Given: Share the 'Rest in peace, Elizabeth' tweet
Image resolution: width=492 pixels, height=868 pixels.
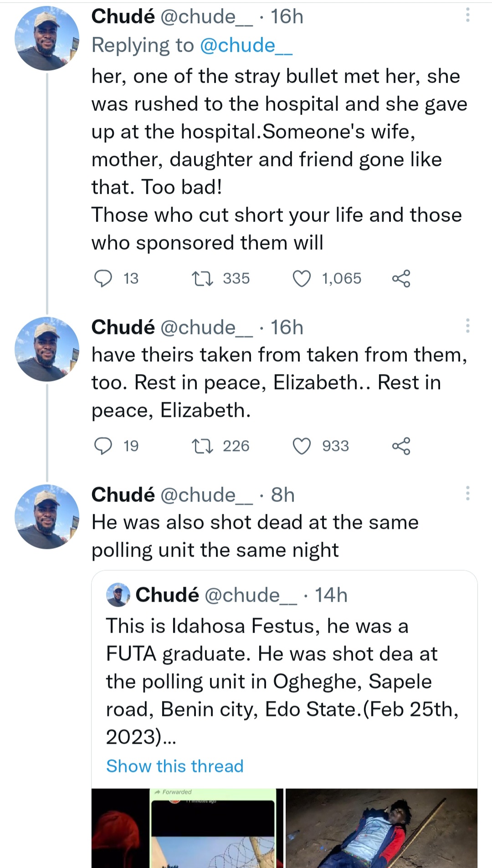Looking at the screenshot, I should 401,446.
